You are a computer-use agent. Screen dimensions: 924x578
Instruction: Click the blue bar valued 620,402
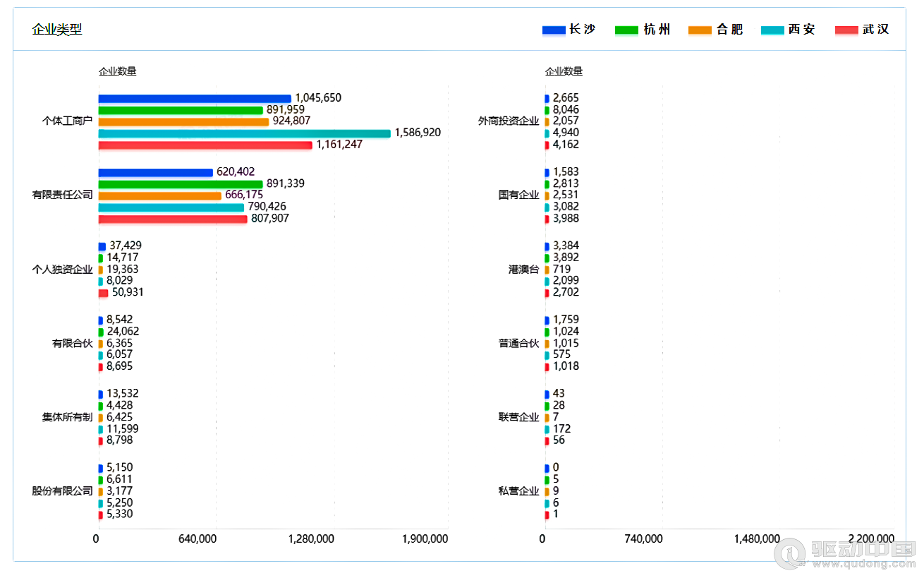point(155,172)
